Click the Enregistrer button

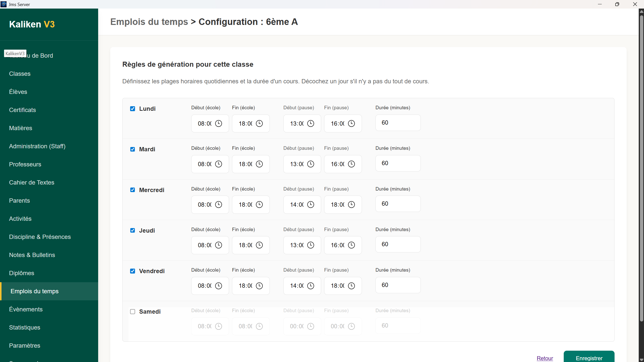pos(589,358)
